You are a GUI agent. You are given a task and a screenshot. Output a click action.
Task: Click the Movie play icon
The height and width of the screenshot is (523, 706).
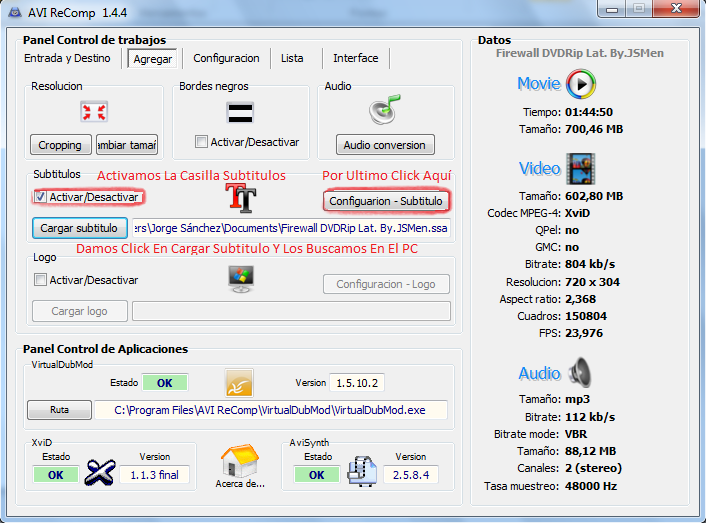coord(581,84)
